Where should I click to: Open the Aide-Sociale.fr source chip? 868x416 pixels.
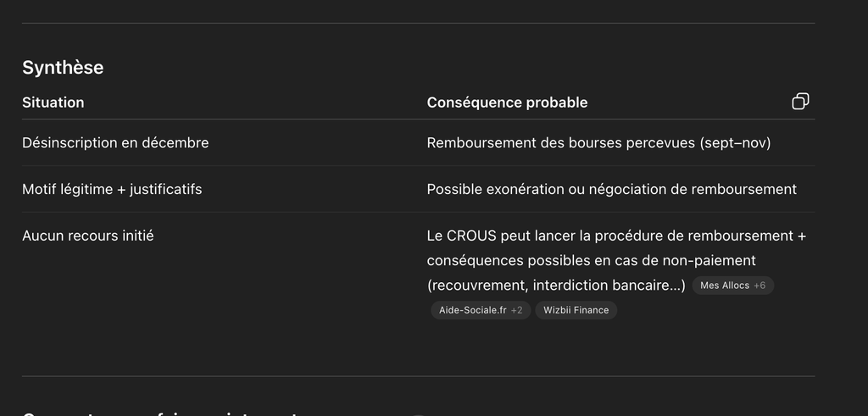tap(472, 310)
